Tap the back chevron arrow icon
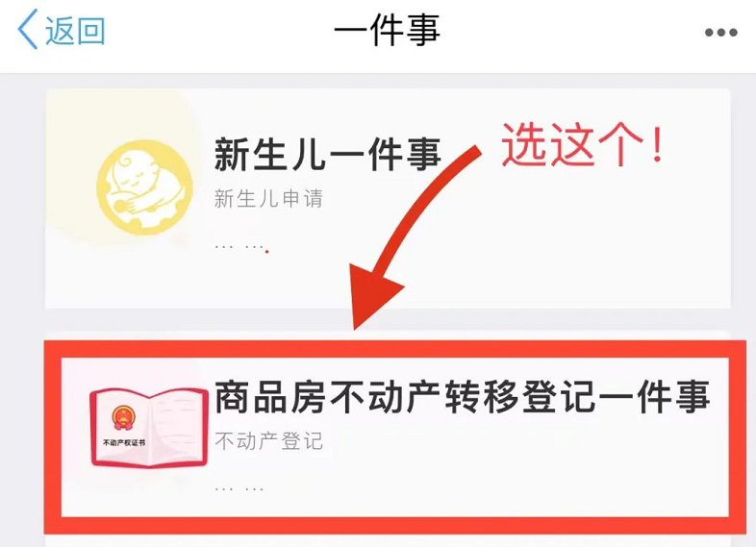 click(28, 30)
